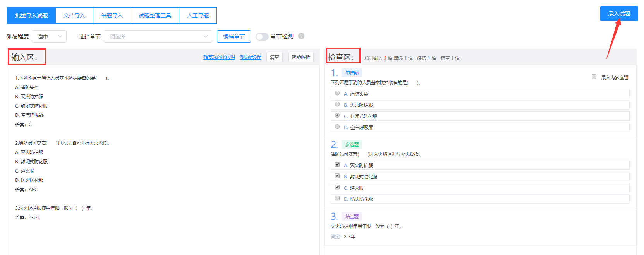Switch to the 文档导入 tab
644x255 pixels.
click(x=74, y=15)
